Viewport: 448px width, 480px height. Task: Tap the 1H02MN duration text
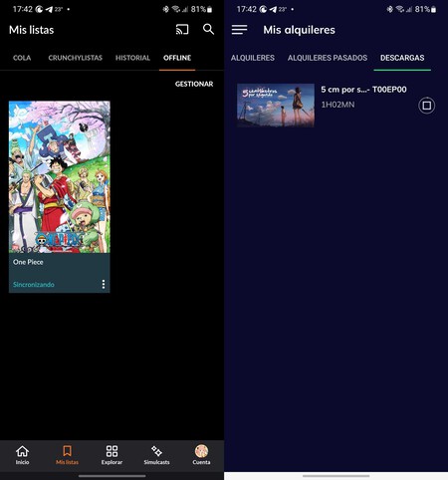tap(337, 105)
